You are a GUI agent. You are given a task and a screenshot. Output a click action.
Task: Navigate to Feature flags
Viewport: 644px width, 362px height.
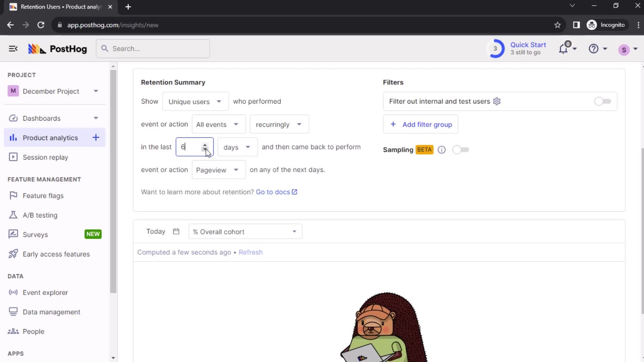pyautogui.click(x=43, y=195)
